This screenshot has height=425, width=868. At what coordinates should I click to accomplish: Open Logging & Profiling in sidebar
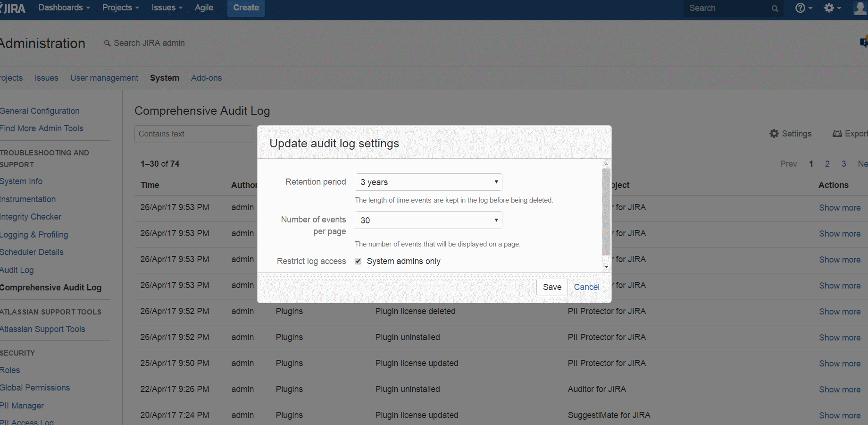(x=34, y=235)
